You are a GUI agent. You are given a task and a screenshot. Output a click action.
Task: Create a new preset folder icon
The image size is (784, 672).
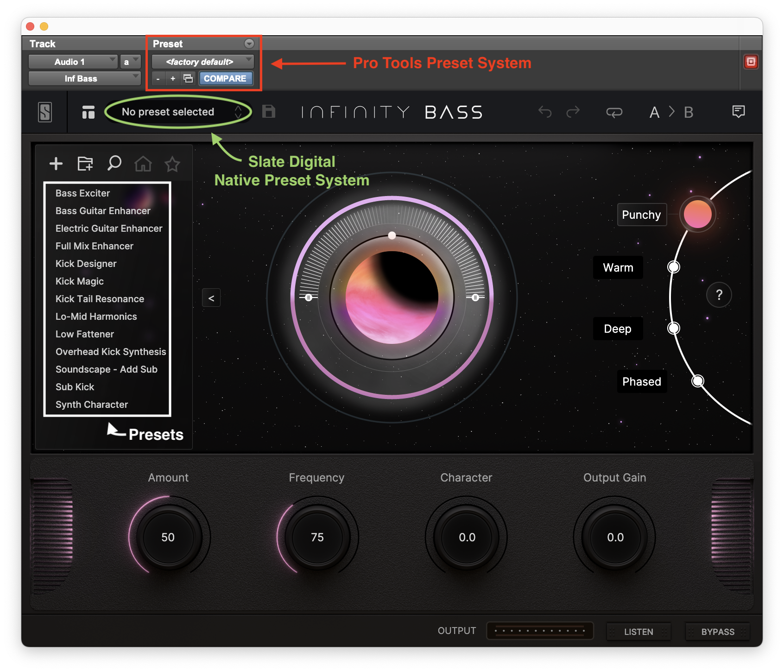click(x=85, y=164)
